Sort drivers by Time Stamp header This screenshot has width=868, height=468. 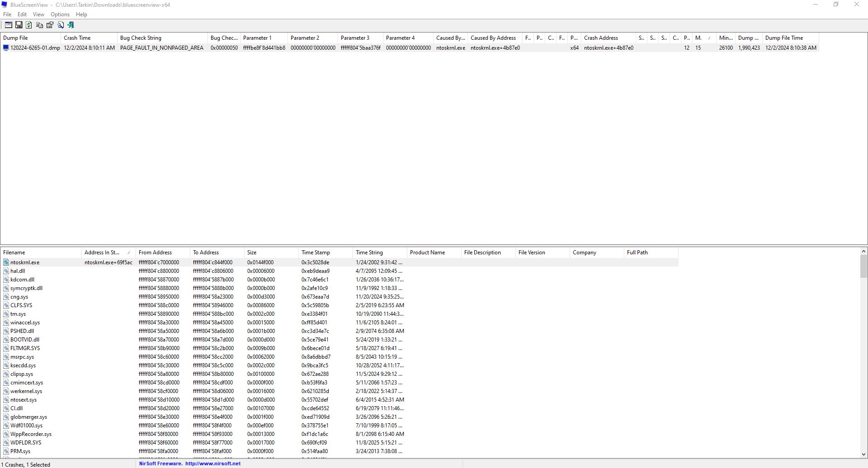[x=325, y=253]
